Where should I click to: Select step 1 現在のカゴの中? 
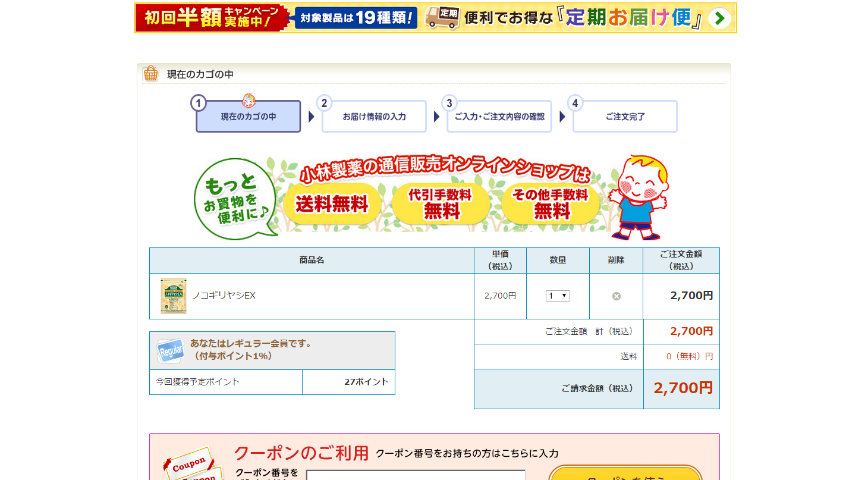pos(248,116)
